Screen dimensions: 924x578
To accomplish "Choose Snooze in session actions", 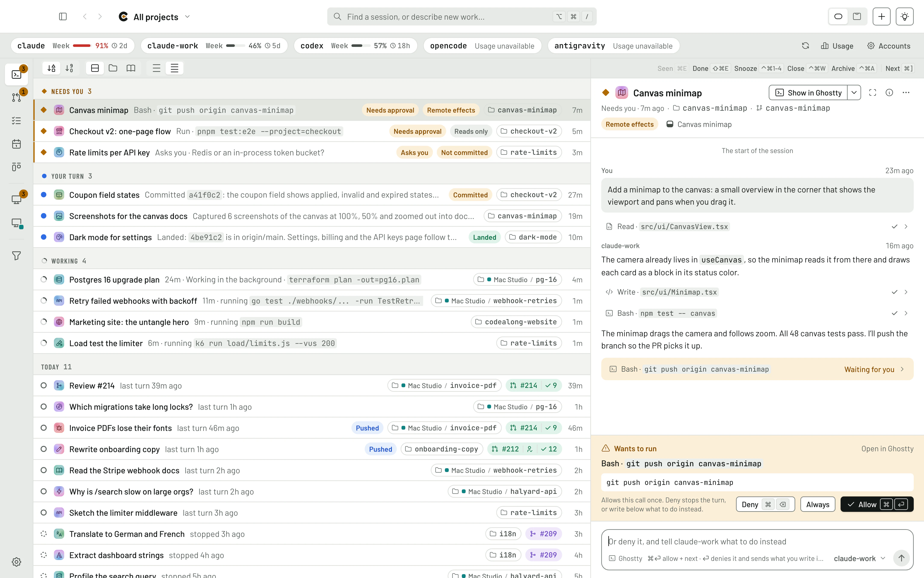I will tap(759, 69).
